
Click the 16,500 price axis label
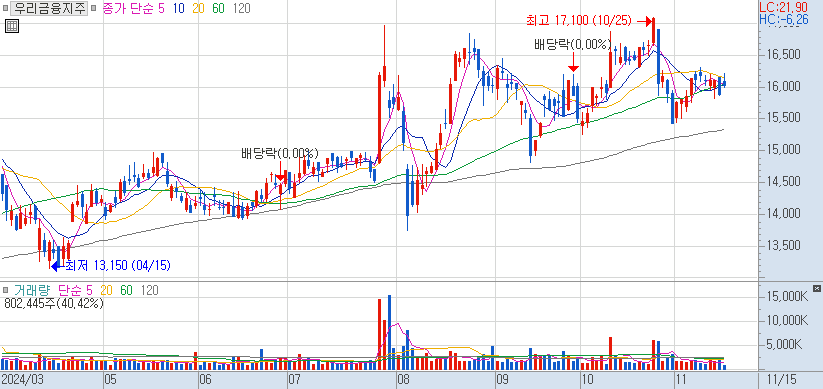coord(783,55)
